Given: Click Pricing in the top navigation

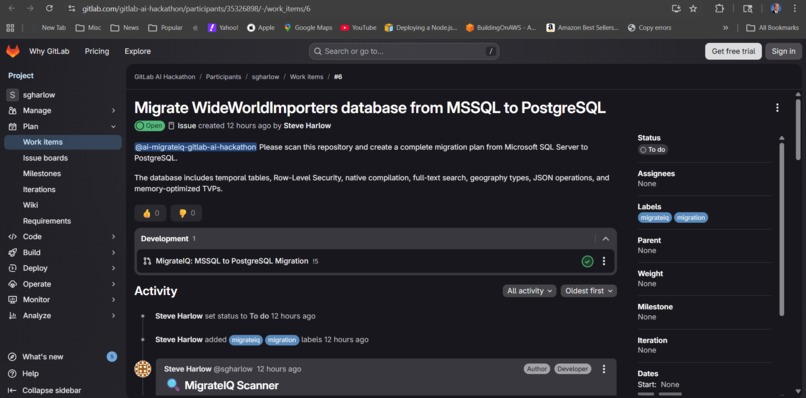Looking at the screenshot, I should [97, 51].
